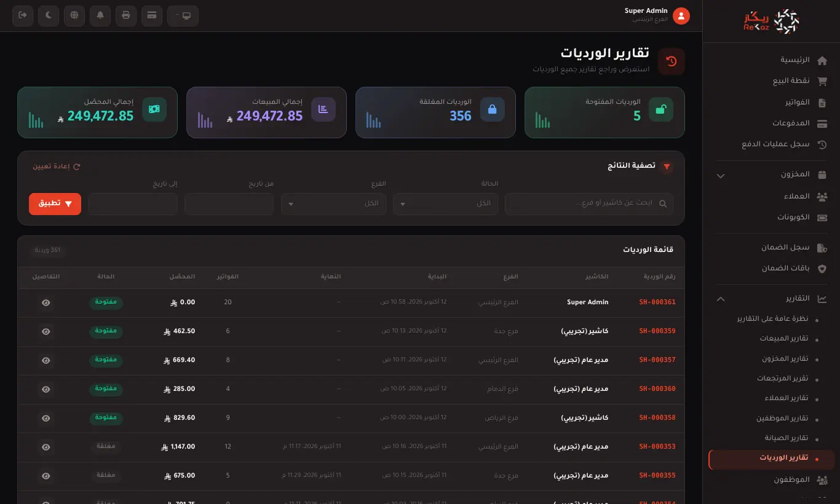Click the مفتوحة status badge for SH-000358
The height and width of the screenshot is (504, 840).
(106, 418)
